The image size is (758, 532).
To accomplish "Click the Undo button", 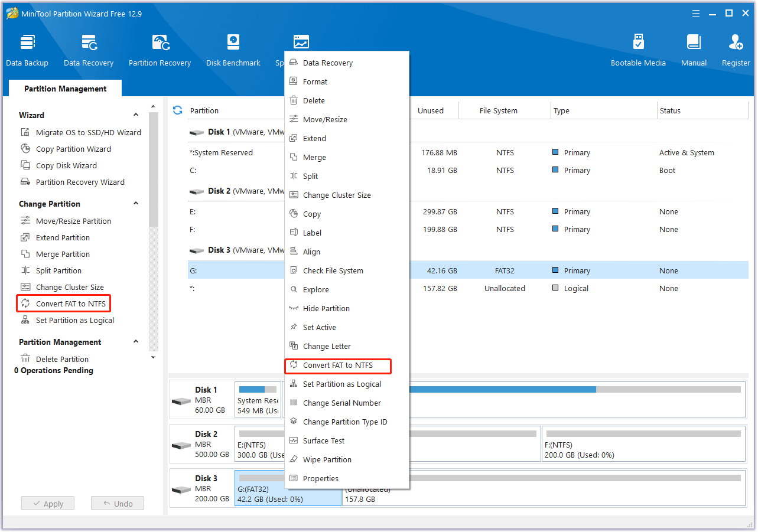I will pyautogui.click(x=118, y=504).
